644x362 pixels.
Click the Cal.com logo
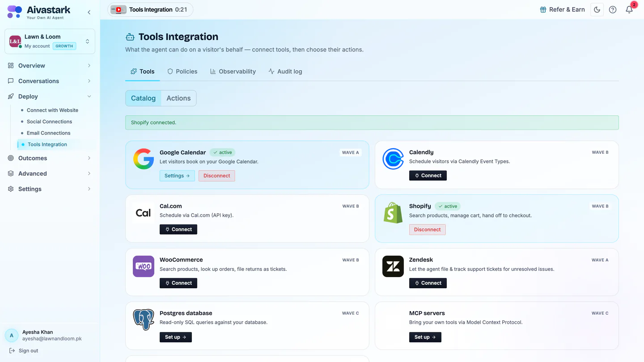click(144, 213)
